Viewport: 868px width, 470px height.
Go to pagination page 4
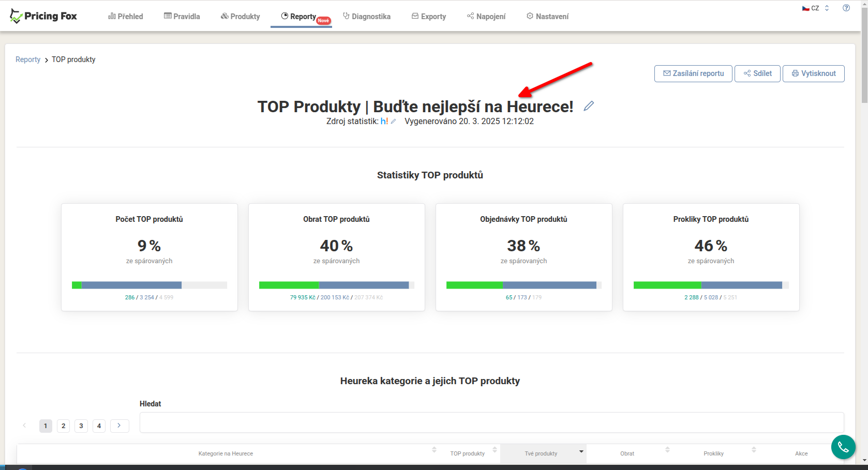(x=99, y=426)
